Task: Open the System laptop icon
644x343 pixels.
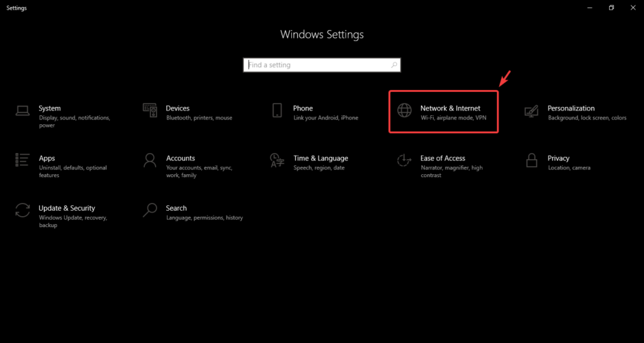Action: tap(22, 110)
